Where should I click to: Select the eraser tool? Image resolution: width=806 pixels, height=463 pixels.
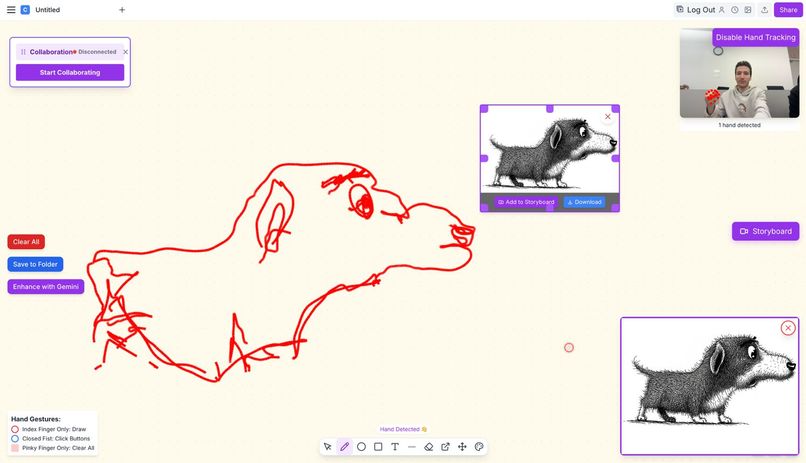click(429, 447)
